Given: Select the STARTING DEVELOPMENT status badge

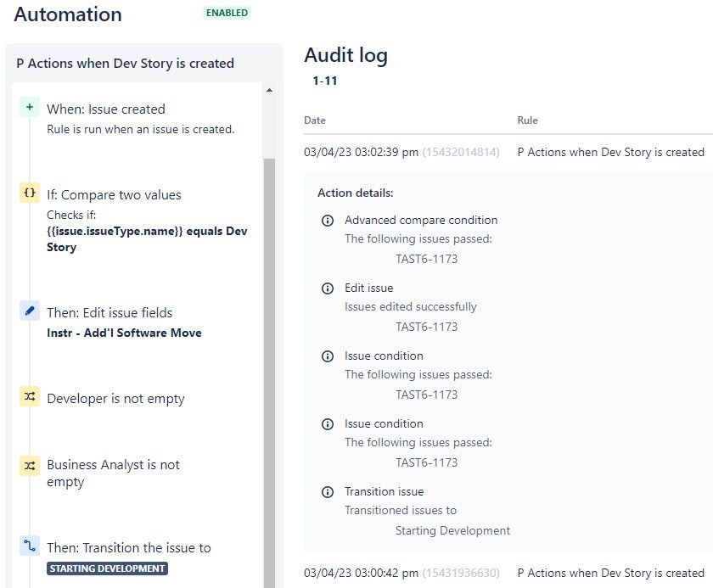Looking at the screenshot, I should pos(106,568).
